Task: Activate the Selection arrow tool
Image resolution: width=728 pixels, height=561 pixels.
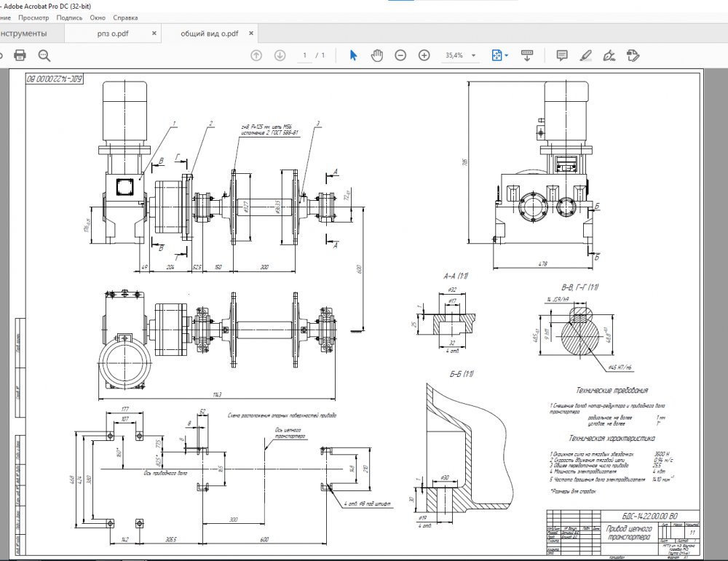Action: coord(354,55)
